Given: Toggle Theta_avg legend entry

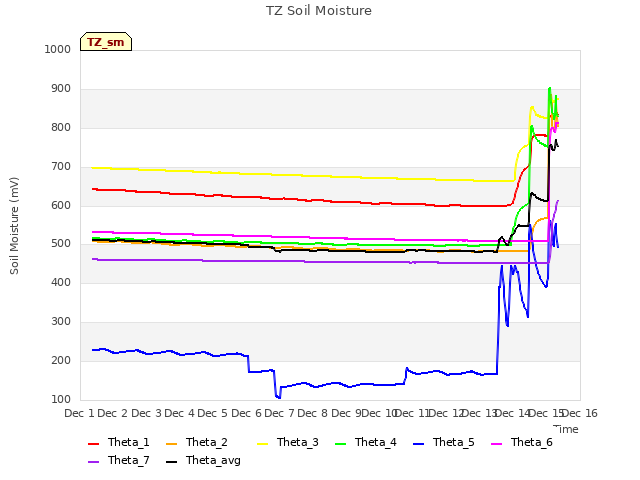Looking at the screenshot, I should tap(203, 460).
